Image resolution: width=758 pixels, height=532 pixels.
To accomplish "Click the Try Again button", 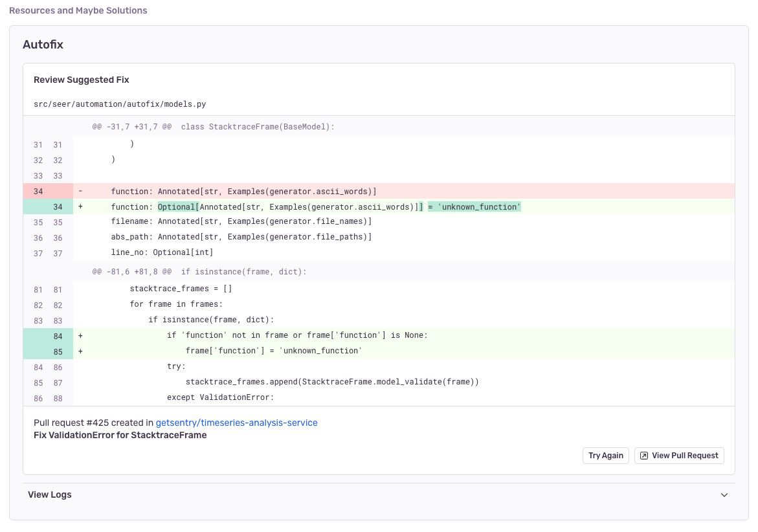I will [x=605, y=456].
